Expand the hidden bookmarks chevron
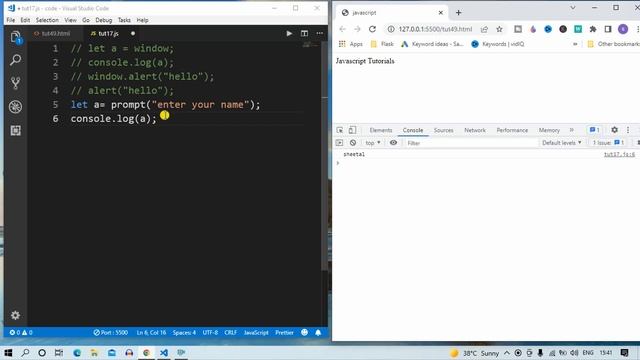The width and height of the screenshot is (640, 360). (x=575, y=44)
